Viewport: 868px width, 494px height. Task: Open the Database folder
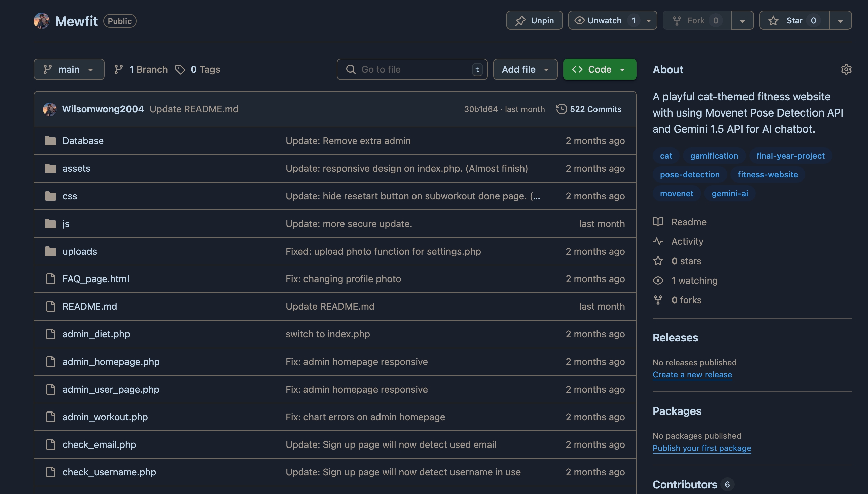[83, 141]
